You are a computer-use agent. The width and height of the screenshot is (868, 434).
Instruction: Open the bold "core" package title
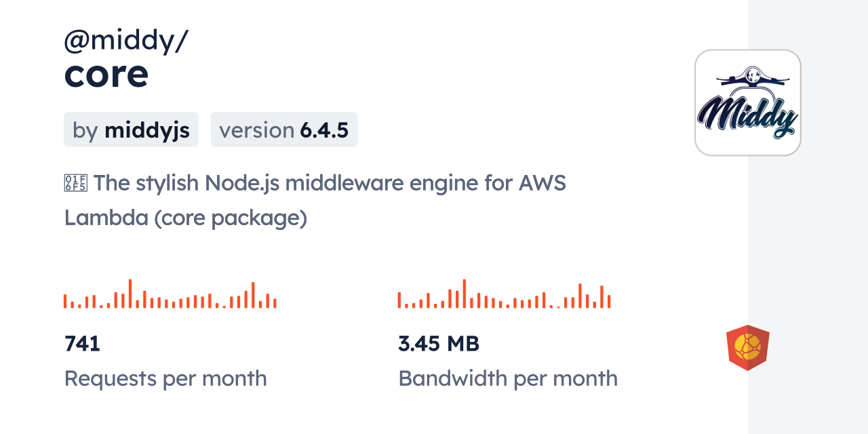tap(106, 74)
